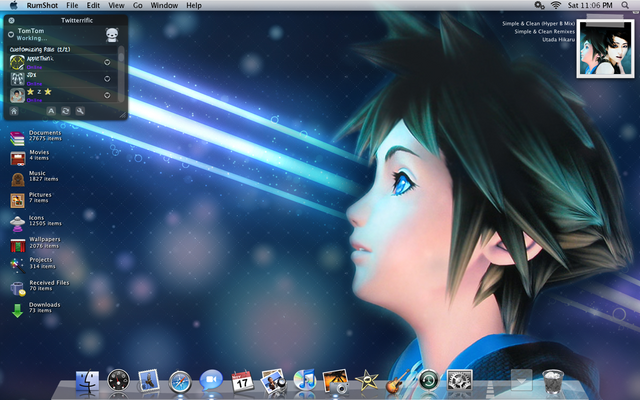This screenshot has width=640, height=400.
Task: Open the Music folder icon
Action: tap(18, 179)
